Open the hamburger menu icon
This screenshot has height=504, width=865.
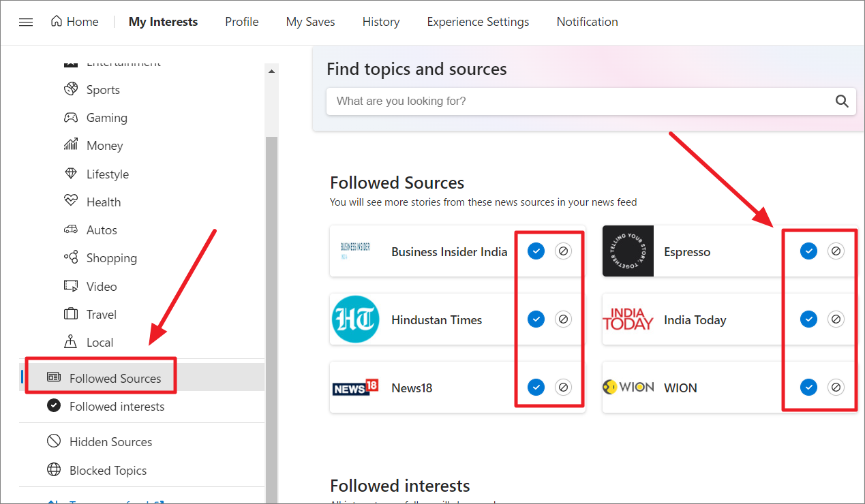click(x=26, y=22)
